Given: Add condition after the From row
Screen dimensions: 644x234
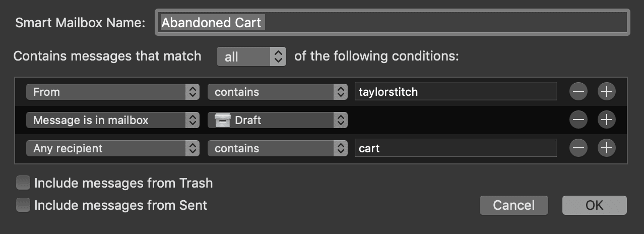Looking at the screenshot, I should click(607, 91).
